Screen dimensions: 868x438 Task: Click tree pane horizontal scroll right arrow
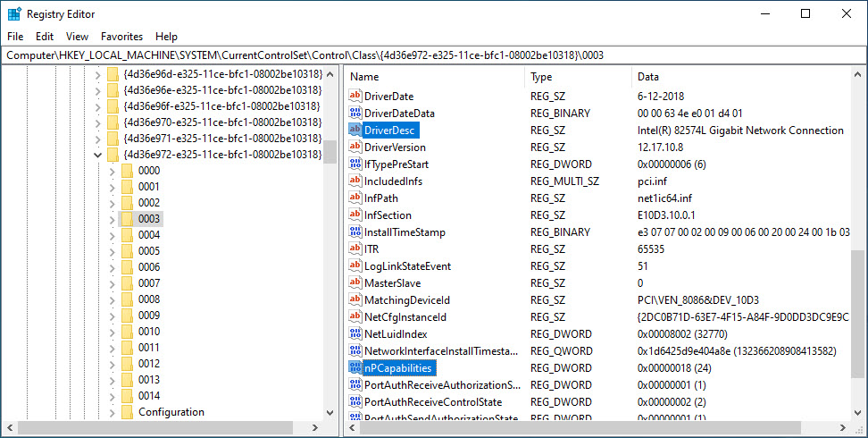(x=315, y=428)
